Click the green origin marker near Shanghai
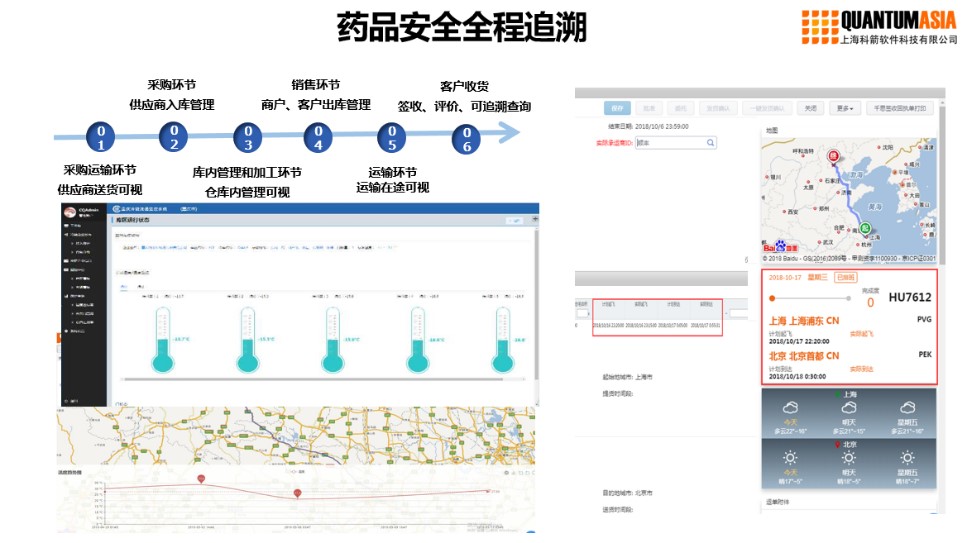Viewport: 967px width, 543px height. coord(864,228)
